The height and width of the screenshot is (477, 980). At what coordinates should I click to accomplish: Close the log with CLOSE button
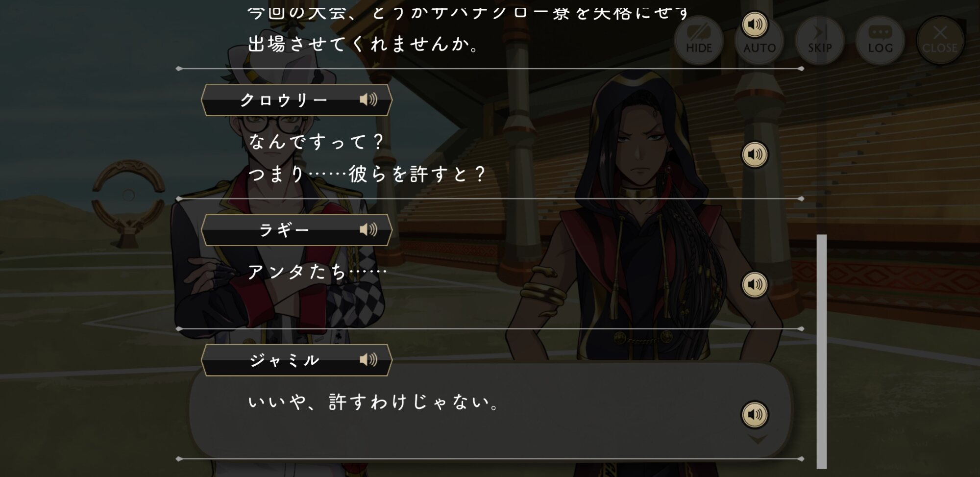tap(940, 40)
